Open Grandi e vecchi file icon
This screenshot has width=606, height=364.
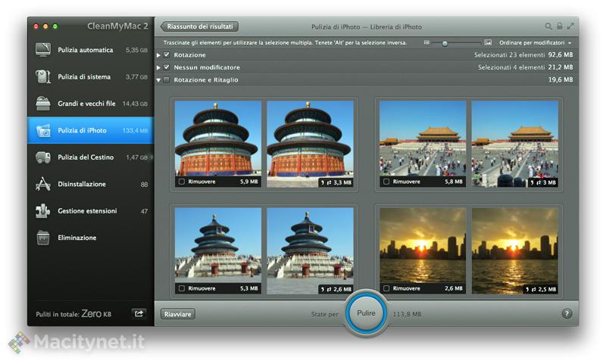[43, 104]
